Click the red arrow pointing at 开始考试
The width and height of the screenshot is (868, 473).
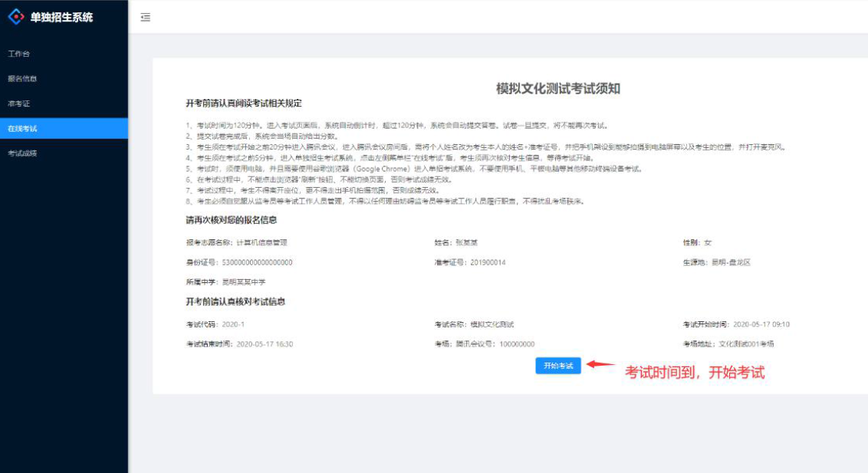click(x=601, y=365)
